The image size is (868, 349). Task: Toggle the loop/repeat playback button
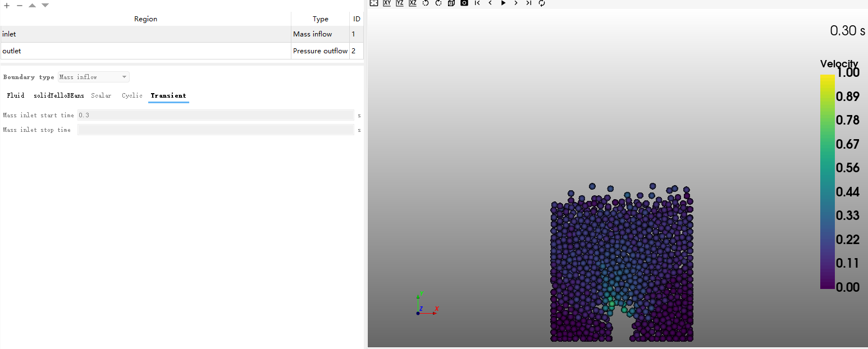(542, 3)
